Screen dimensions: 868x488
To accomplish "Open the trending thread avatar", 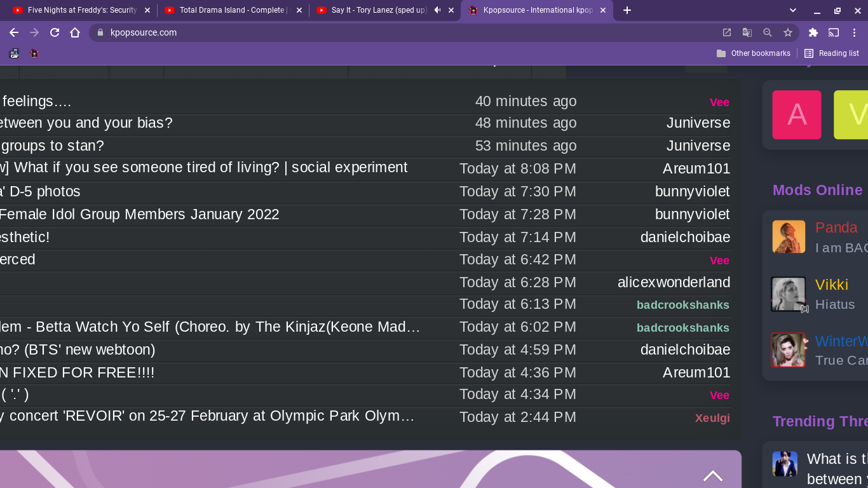I will (785, 464).
